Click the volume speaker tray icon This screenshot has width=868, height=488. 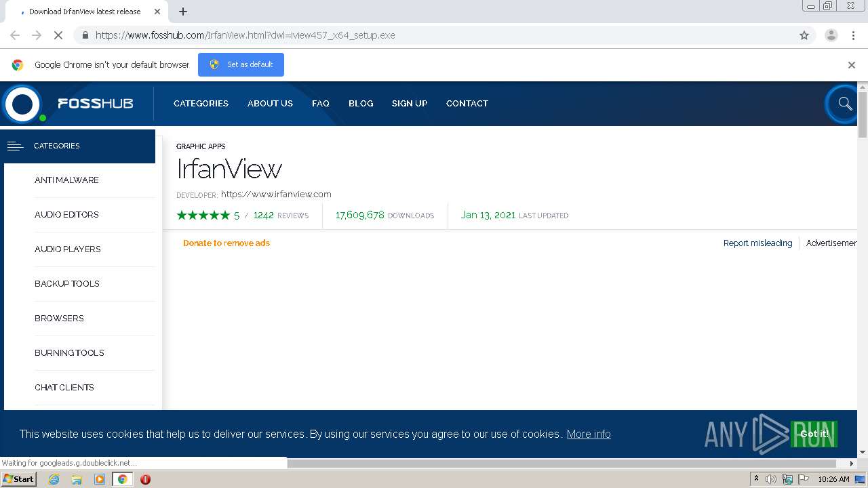[x=771, y=479]
